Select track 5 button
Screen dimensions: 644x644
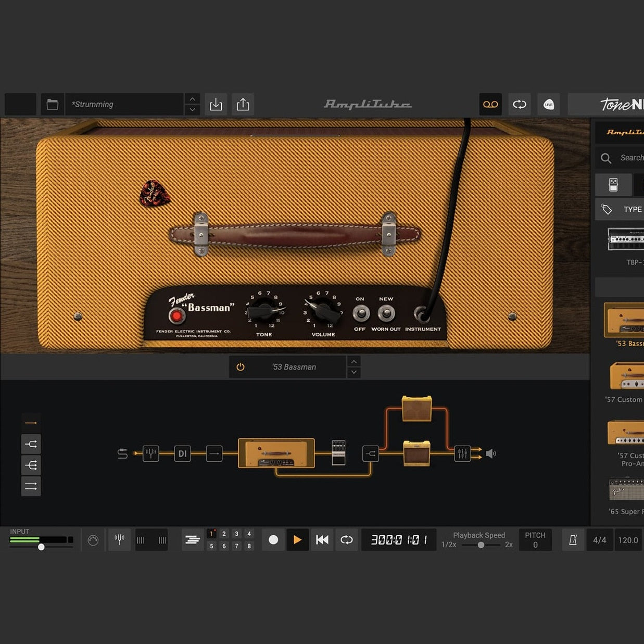211,546
